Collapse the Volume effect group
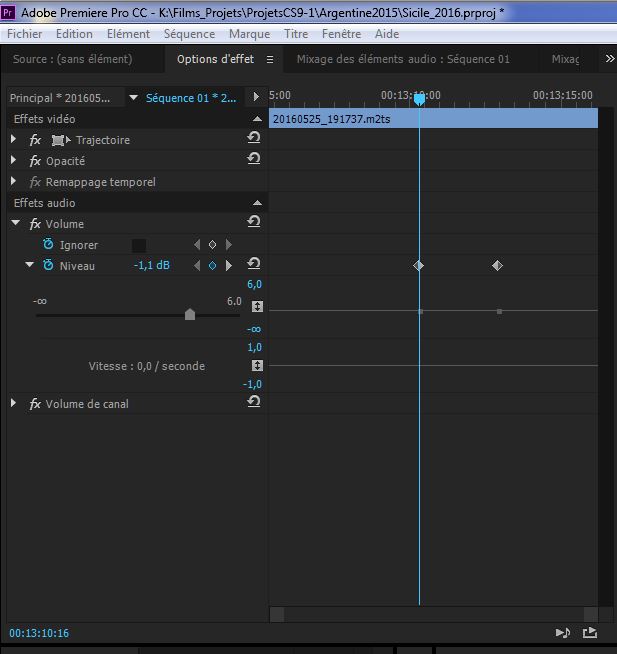Viewport: 617px width, 654px height. click(15, 223)
